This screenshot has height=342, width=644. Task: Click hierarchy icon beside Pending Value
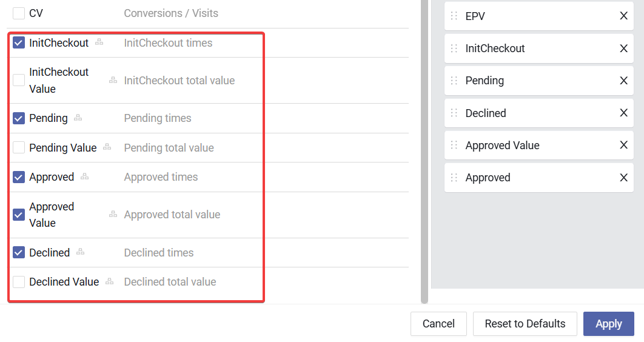tap(107, 147)
